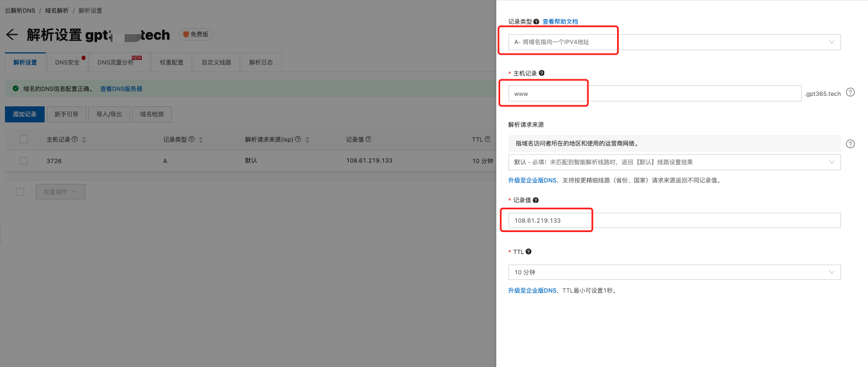Click question icon beside 解析请求来源 description
The width and height of the screenshot is (868, 367).
click(850, 144)
